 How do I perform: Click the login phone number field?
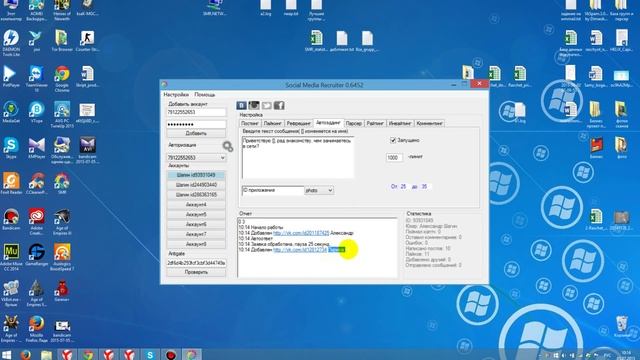click(196, 112)
